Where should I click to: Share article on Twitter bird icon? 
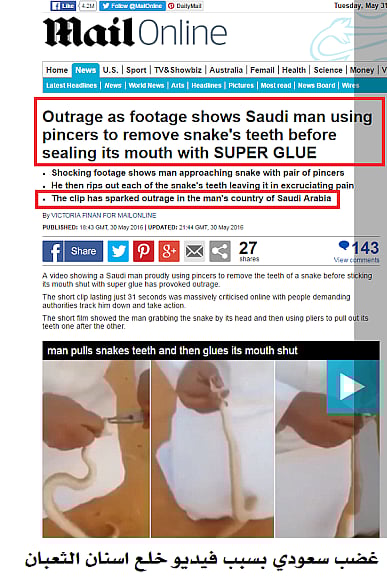[x=118, y=251]
